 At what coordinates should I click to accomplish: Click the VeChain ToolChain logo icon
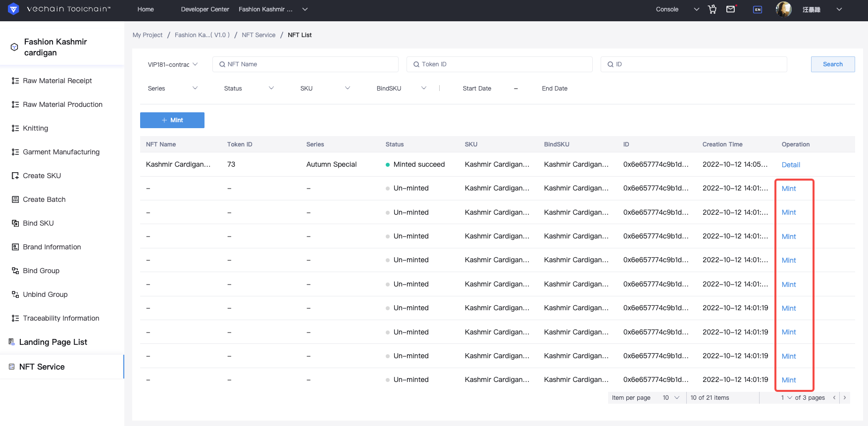coord(13,9)
